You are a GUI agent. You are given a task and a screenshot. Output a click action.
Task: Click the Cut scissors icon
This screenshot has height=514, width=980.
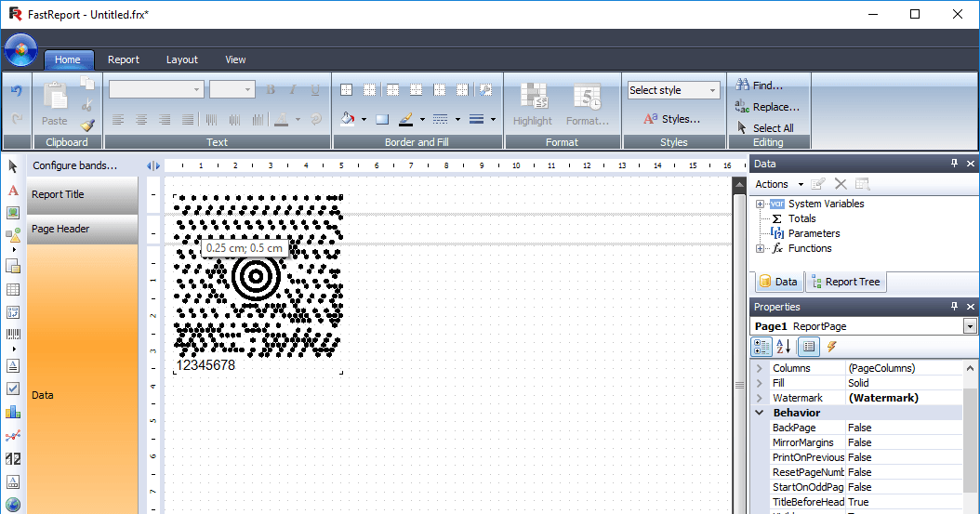[87, 104]
